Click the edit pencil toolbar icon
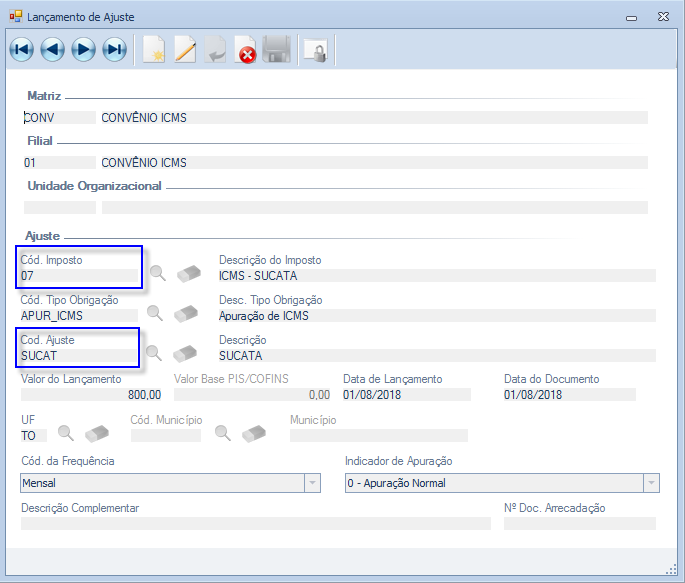Image resolution: width=685 pixels, height=583 pixels. click(185, 50)
